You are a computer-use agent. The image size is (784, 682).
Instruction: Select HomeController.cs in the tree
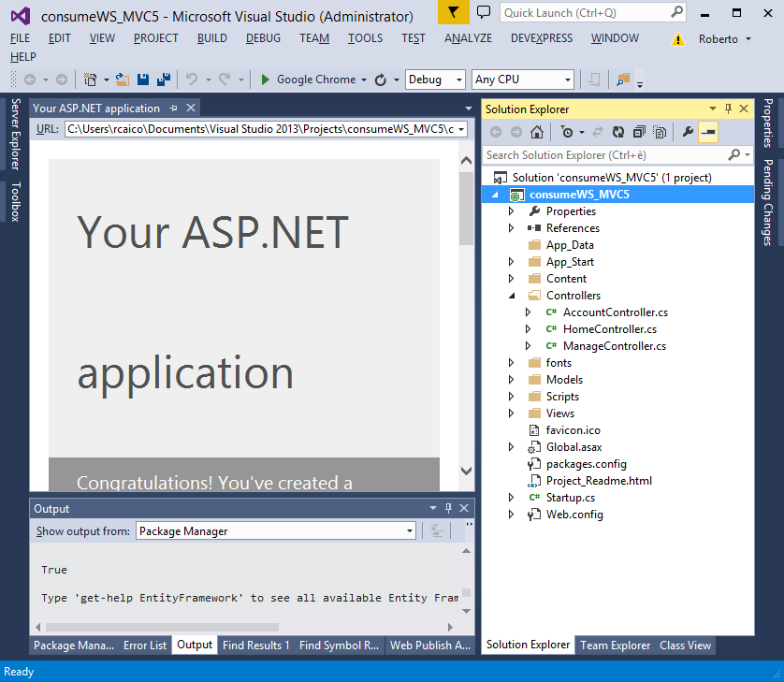(x=609, y=329)
